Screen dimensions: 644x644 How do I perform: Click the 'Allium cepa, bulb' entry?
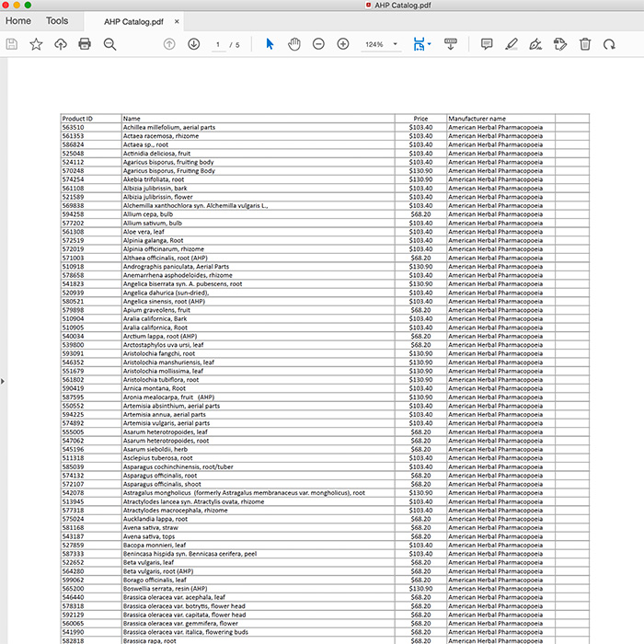[x=148, y=214]
